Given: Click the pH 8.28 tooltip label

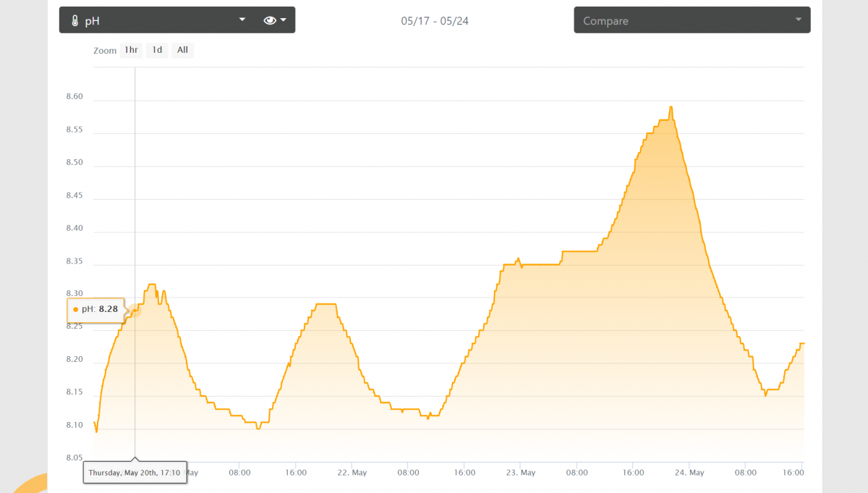Looking at the screenshot, I should (95, 309).
